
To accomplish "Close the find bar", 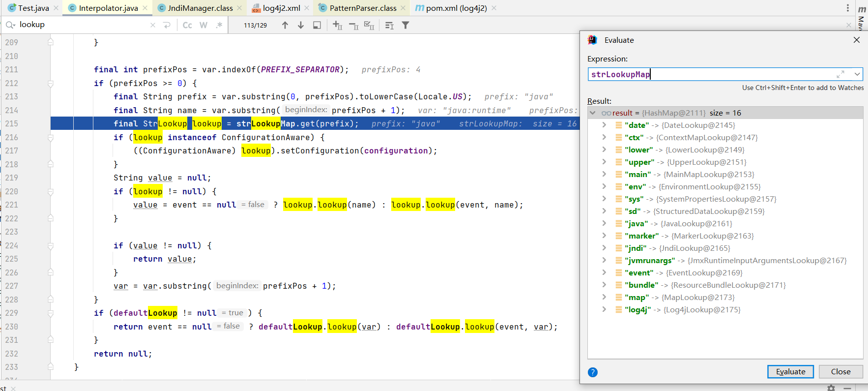I will (x=849, y=25).
